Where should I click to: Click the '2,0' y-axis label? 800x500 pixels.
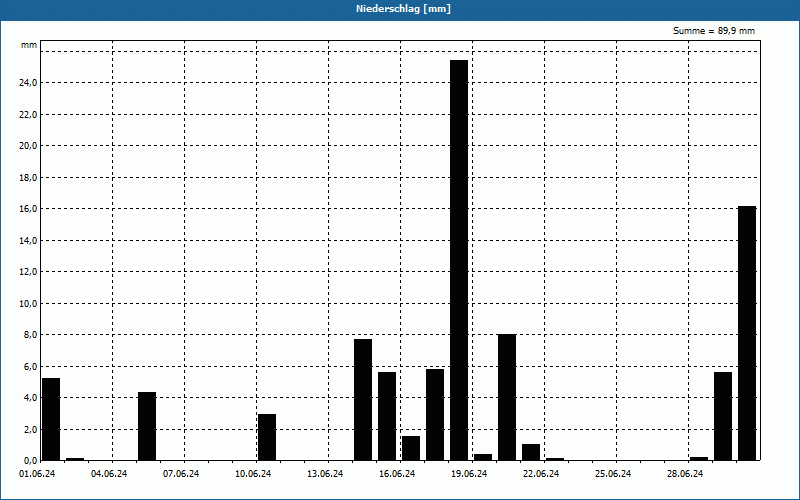pyautogui.click(x=30, y=430)
